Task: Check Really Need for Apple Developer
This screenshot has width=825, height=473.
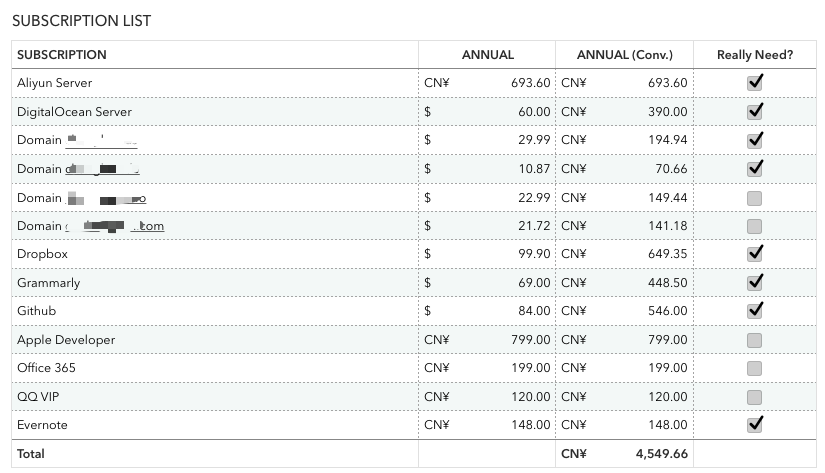Action: [x=755, y=340]
